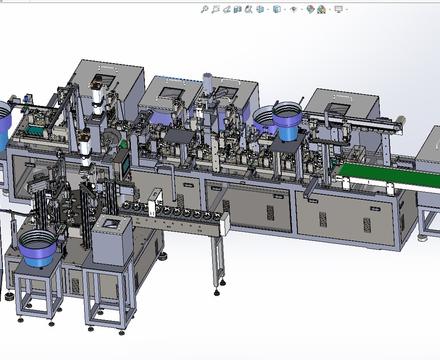The image size is (440, 360).
Task: Click the View Orientation cube icon
Action: pyautogui.click(x=260, y=9)
